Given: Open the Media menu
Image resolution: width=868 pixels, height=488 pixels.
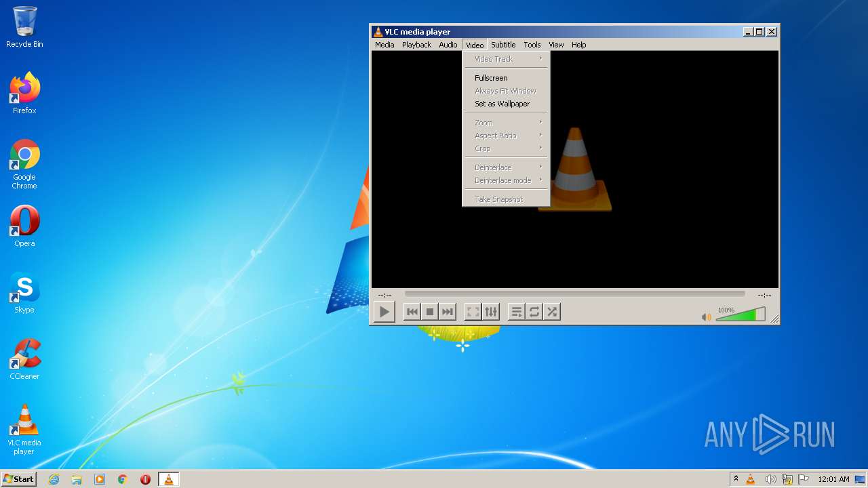Looking at the screenshot, I should pos(384,45).
